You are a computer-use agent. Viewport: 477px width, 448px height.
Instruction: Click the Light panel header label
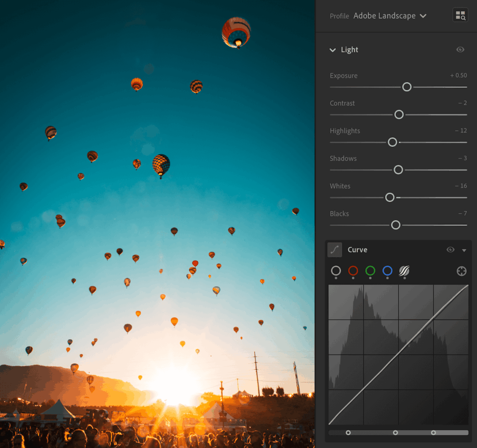pyautogui.click(x=349, y=49)
